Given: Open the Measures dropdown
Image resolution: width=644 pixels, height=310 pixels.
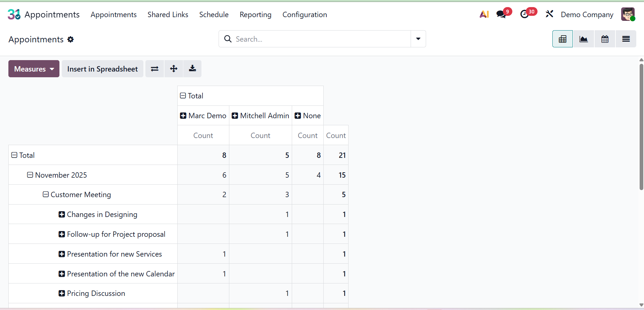Looking at the screenshot, I should [x=34, y=69].
